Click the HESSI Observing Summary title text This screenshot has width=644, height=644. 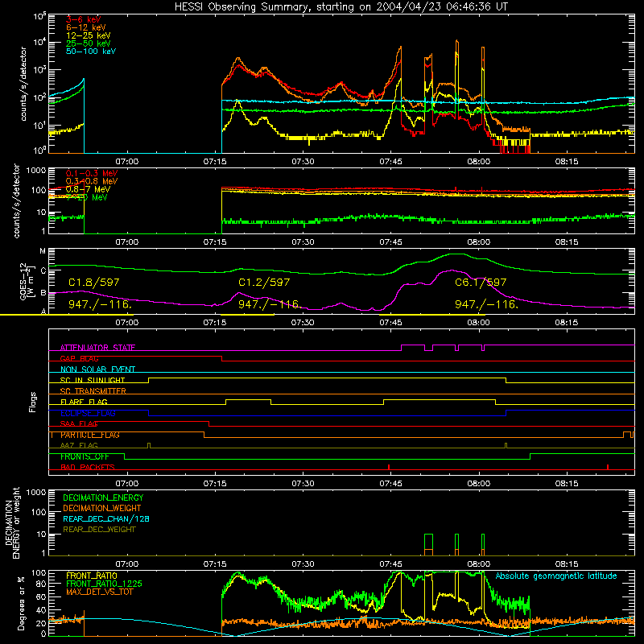[x=341, y=7]
